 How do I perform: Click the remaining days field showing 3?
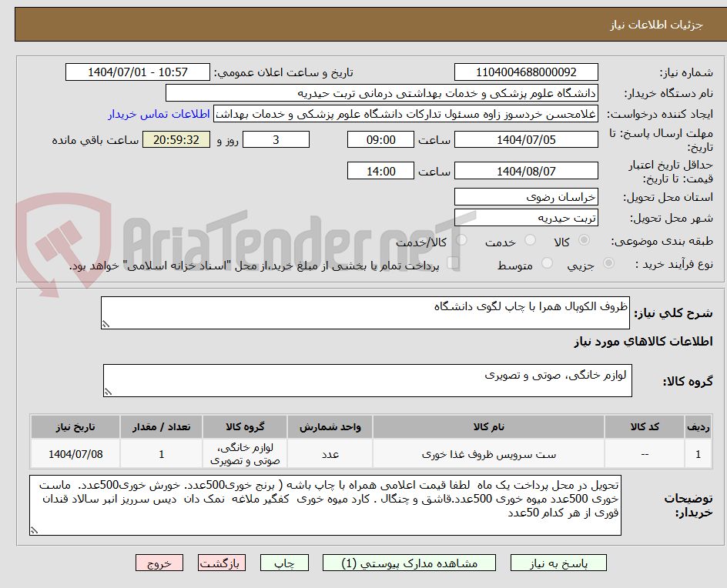click(x=276, y=139)
